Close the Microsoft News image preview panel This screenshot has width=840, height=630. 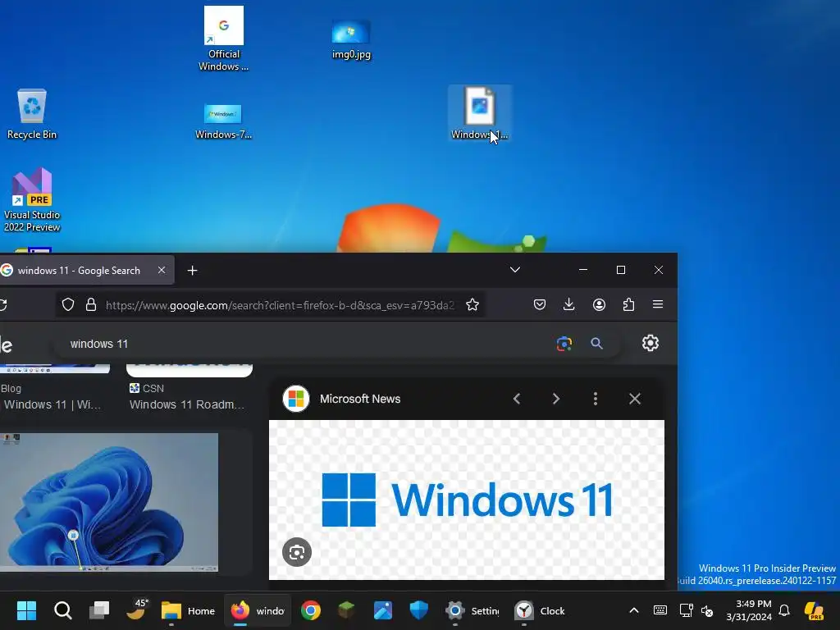[635, 399]
